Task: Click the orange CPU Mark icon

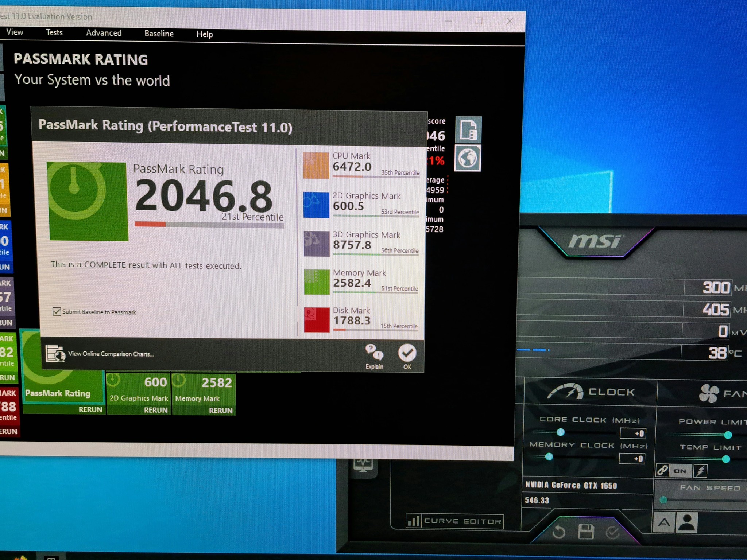Action: click(x=316, y=165)
